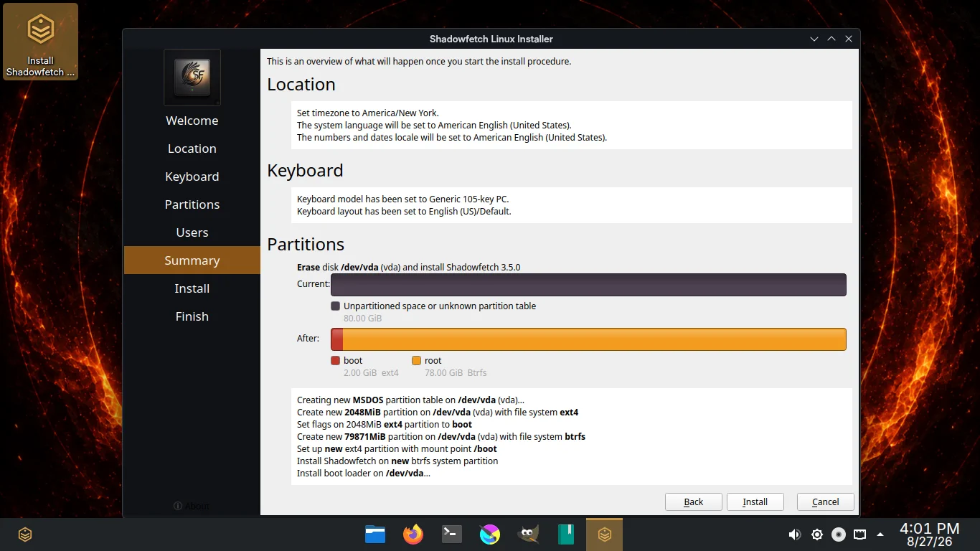Click the unpartitioned space legend swatch
The width and height of the screenshot is (980, 551).
click(335, 306)
